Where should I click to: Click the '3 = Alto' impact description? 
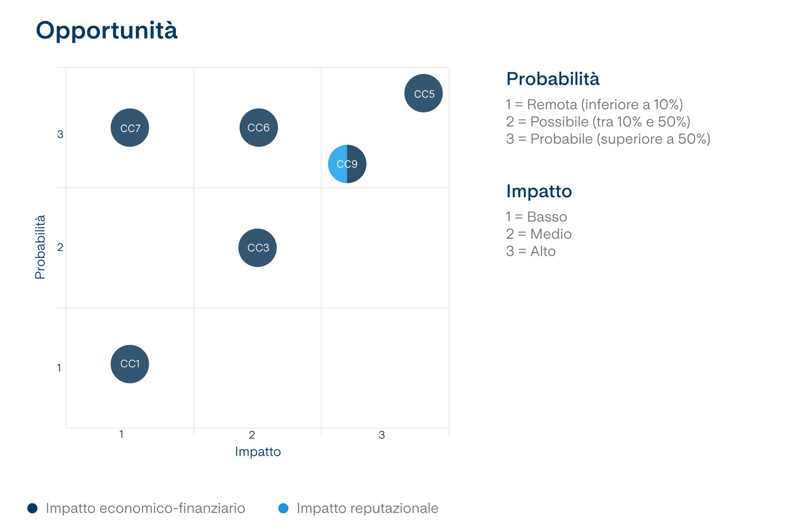(x=531, y=251)
